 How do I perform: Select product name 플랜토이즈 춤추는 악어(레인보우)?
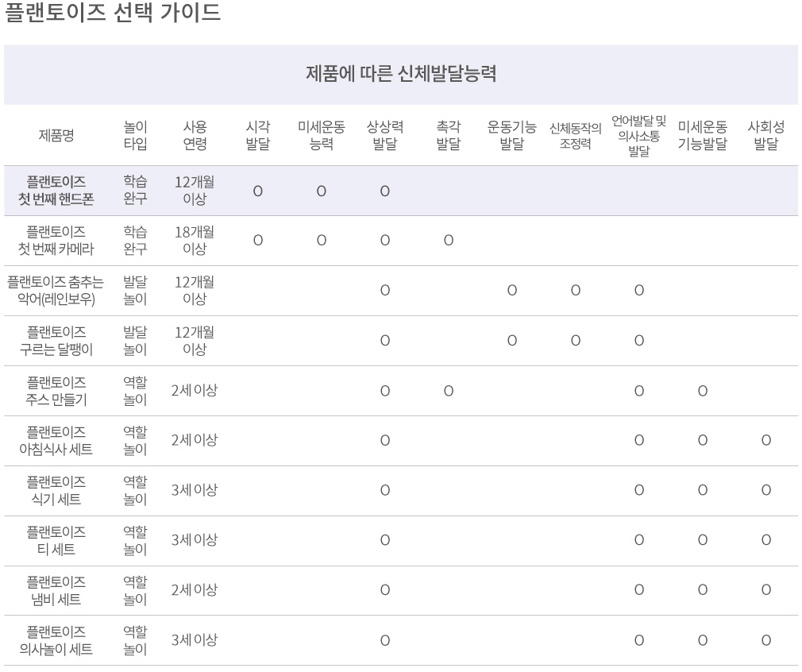tap(56, 290)
